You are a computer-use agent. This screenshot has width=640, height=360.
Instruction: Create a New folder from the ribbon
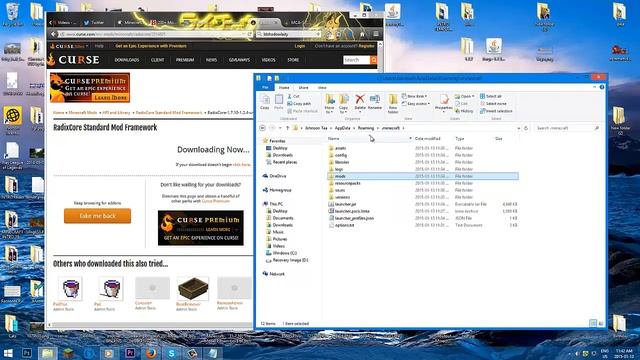pos(393,104)
